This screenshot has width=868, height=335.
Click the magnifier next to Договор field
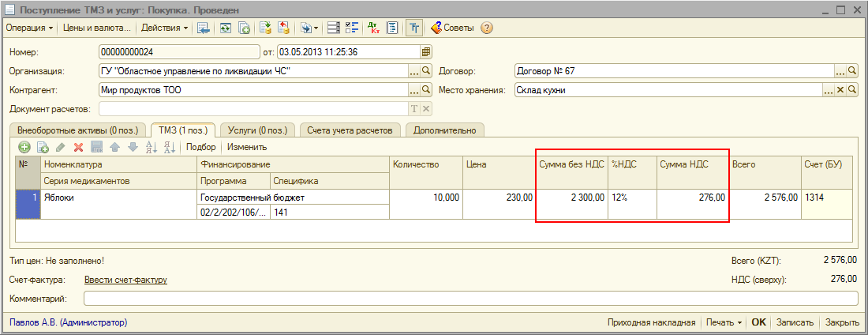[x=851, y=71]
